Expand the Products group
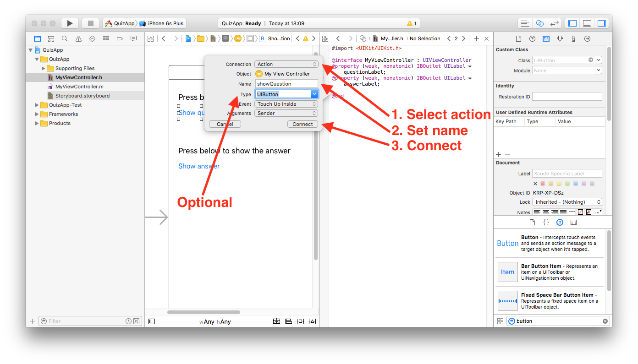638x364 pixels. point(37,123)
